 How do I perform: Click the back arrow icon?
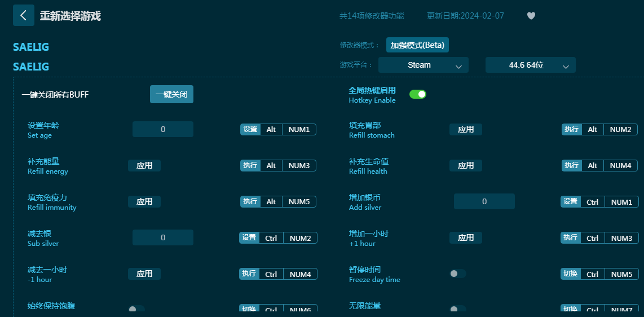[x=23, y=15]
